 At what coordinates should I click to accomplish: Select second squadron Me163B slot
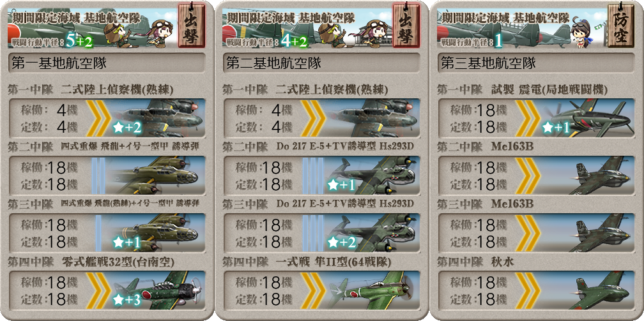(537, 175)
